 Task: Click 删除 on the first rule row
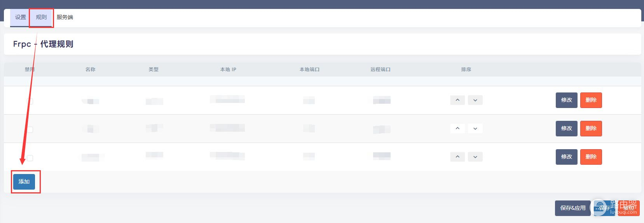coord(591,100)
